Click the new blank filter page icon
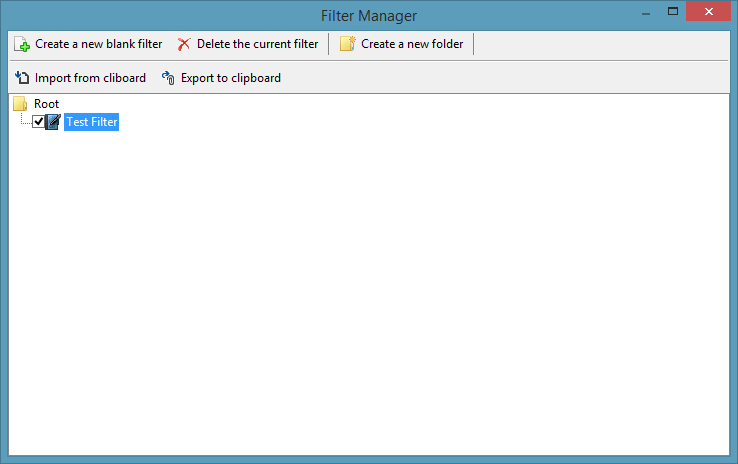 click(x=22, y=44)
